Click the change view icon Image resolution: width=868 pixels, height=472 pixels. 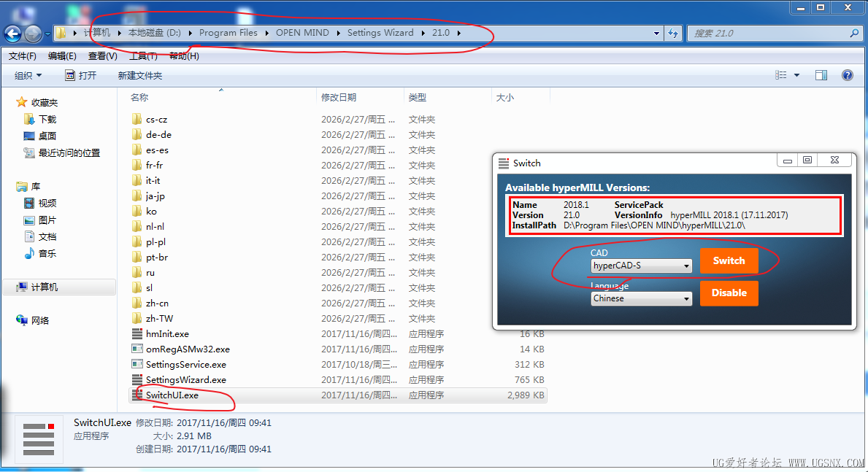click(x=781, y=75)
